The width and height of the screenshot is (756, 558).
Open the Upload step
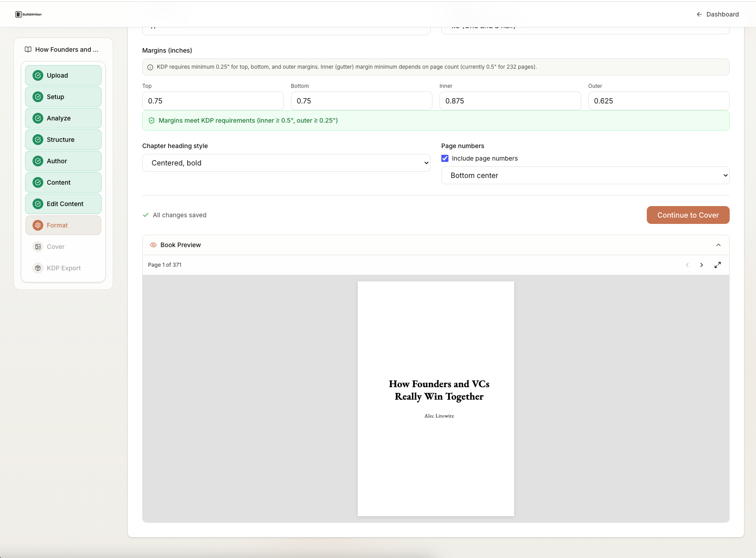(x=63, y=75)
